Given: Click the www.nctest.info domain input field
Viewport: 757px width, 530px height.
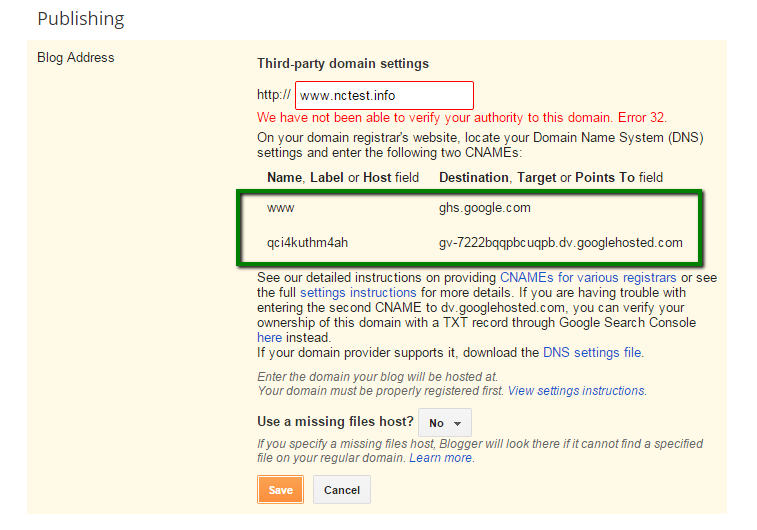Looking at the screenshot, I should point(384,96).
